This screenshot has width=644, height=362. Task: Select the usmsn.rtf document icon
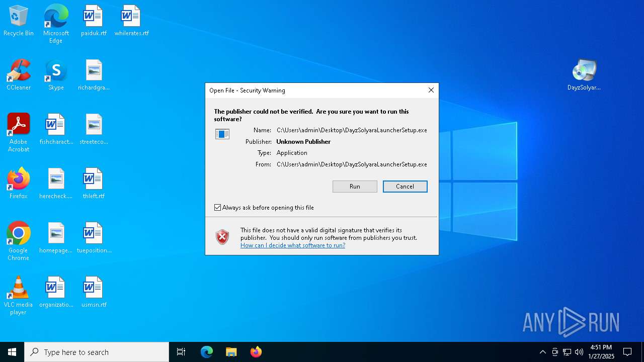tap(94, 292)
